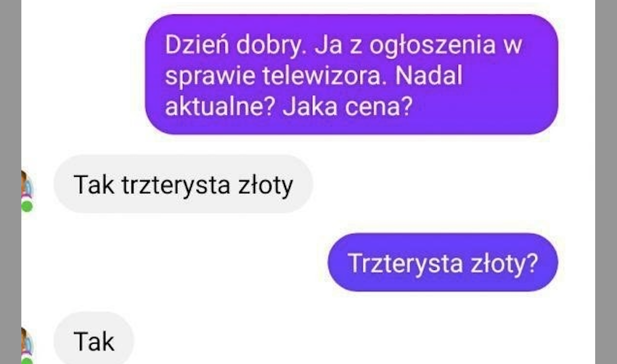Select the gray "Tak trzterysta złoty" message bubble
Viewport: 617px width, 364px height.
coord(183,184)
